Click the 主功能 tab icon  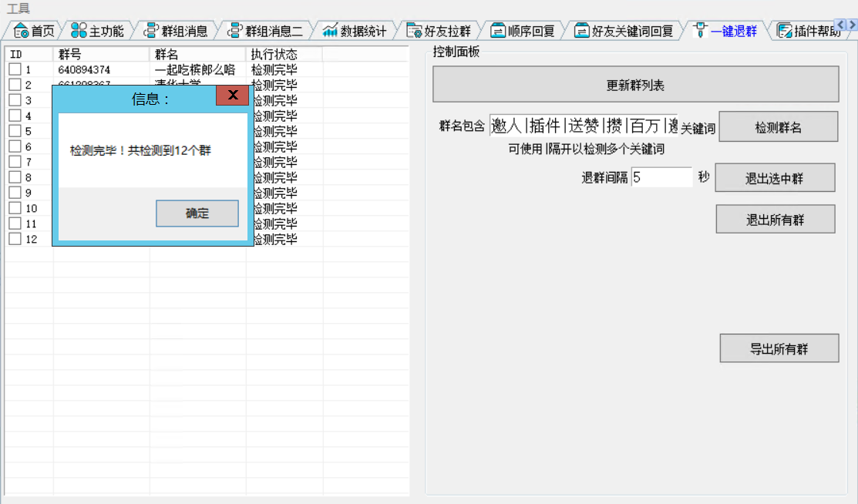[79, 31]
